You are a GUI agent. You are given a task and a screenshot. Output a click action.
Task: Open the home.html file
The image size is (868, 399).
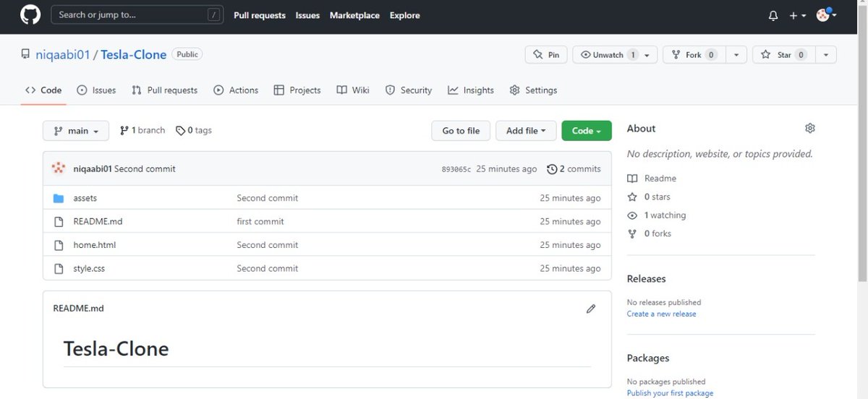[x=95, y=245]
